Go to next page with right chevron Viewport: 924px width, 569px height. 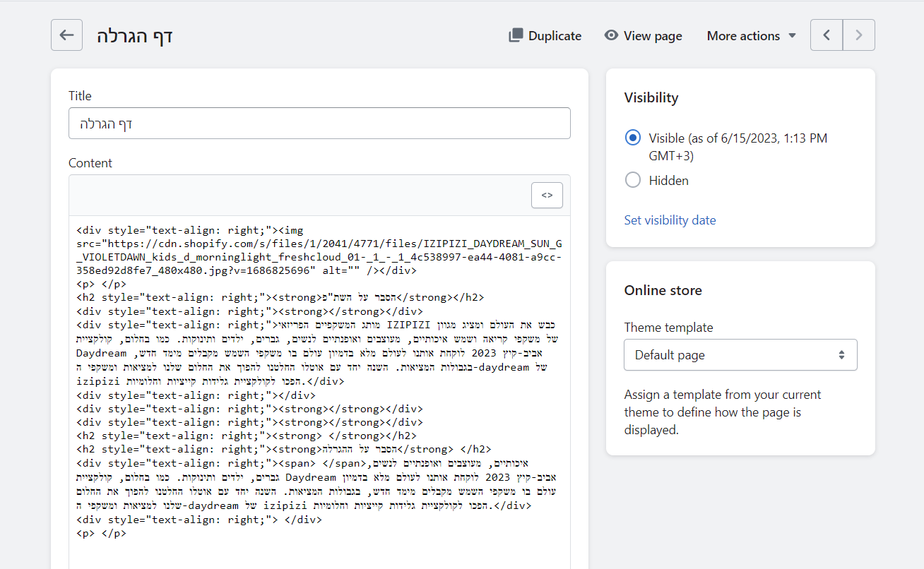(x=859, y=35)
